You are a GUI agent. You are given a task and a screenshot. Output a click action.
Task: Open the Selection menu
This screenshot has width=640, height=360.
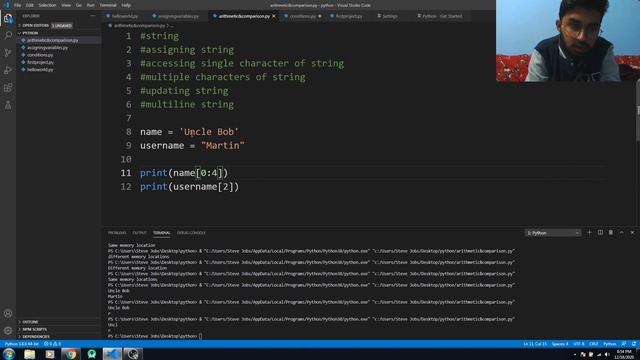click(47, 5)
